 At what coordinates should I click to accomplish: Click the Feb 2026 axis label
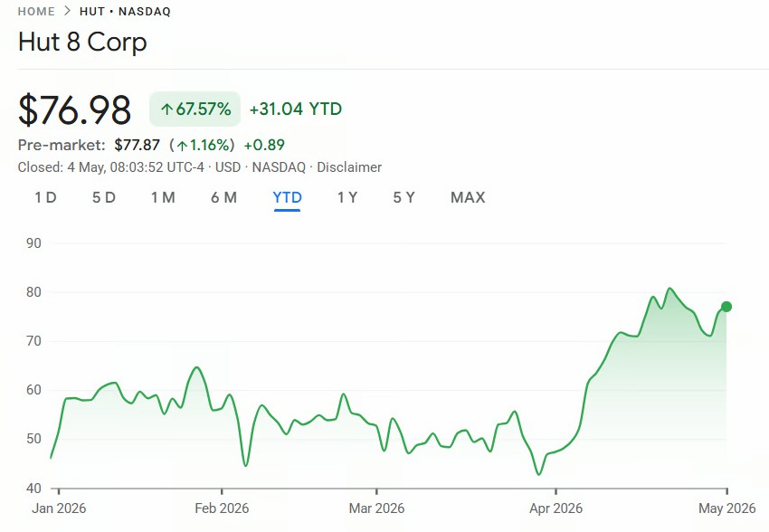222,508
